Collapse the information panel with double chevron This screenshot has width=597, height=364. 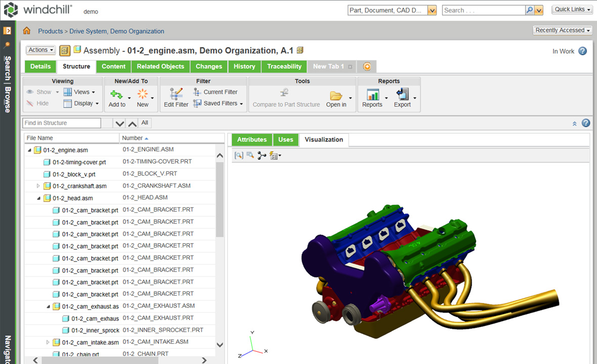tap(574, 123)
